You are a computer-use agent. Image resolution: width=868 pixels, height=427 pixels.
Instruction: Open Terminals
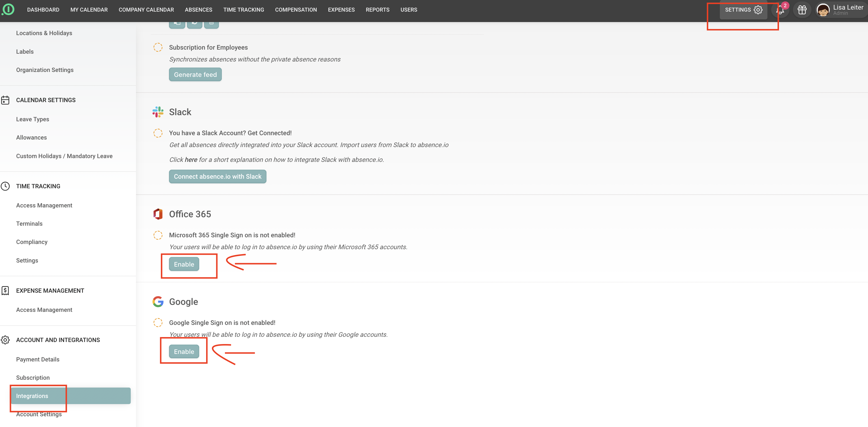(x=29, y=224)
